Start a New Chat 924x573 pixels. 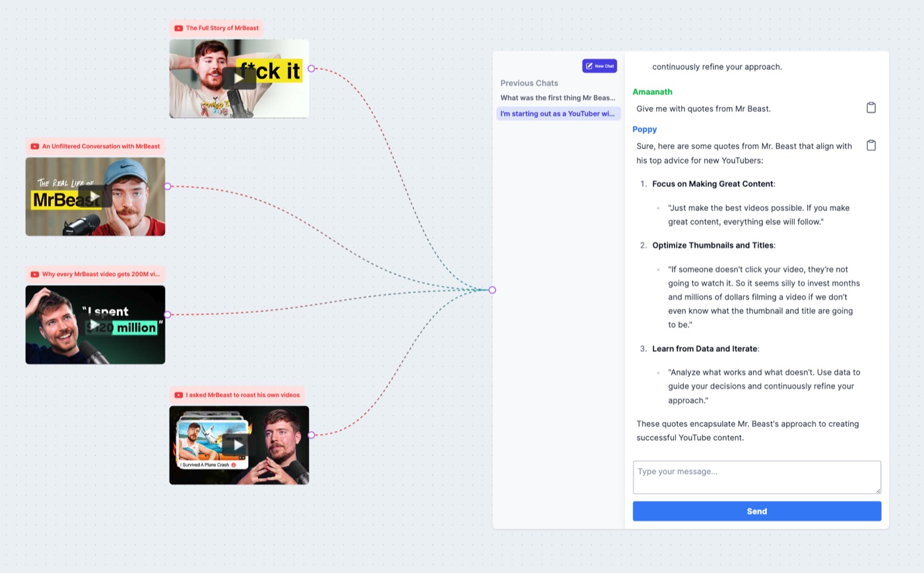click(599, 66)
